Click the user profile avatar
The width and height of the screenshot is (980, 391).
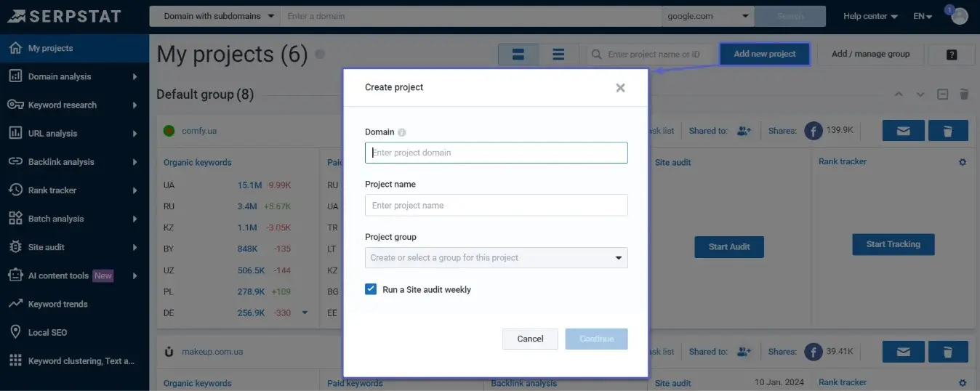pos(960,16)
